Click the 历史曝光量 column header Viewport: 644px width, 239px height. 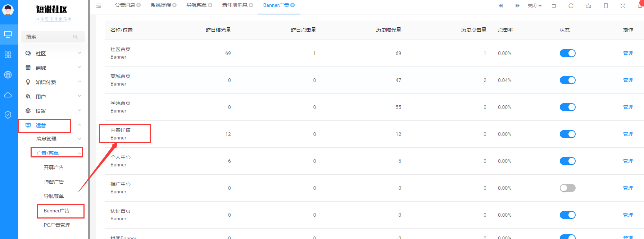pos(389,30)
